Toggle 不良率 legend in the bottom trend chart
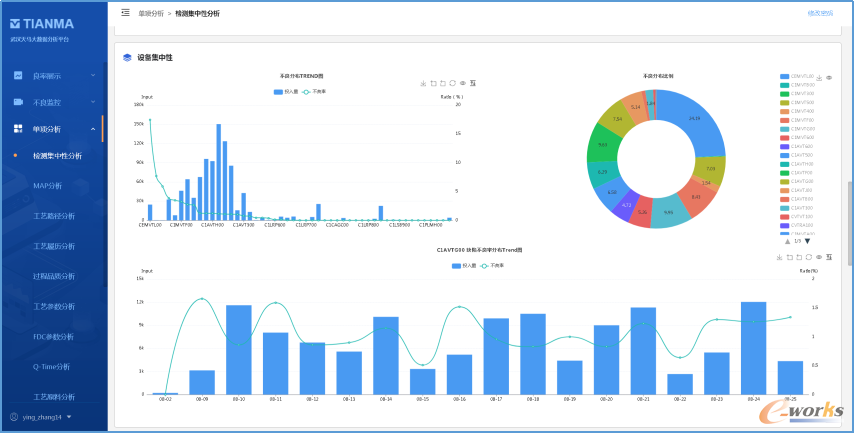This screenshot has height=434, width=854. 491,266
